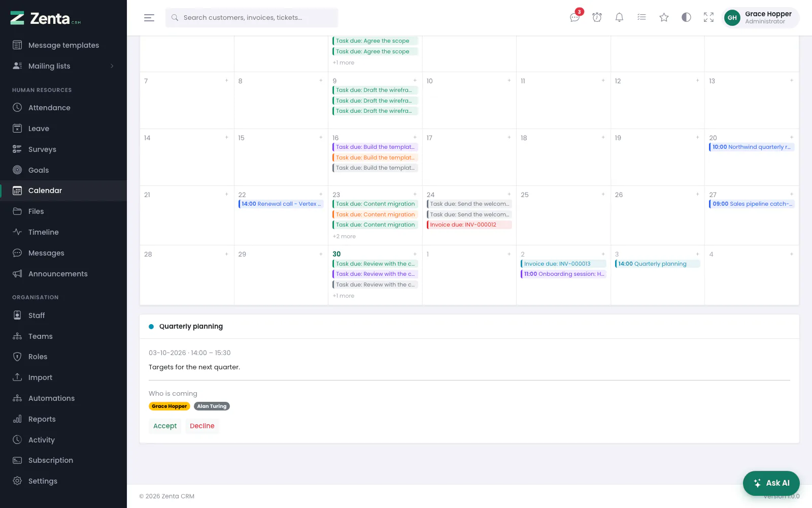The image size is (812, 508).
Task: Toggle dark mode contrast icon
Action: coord(687,18)
